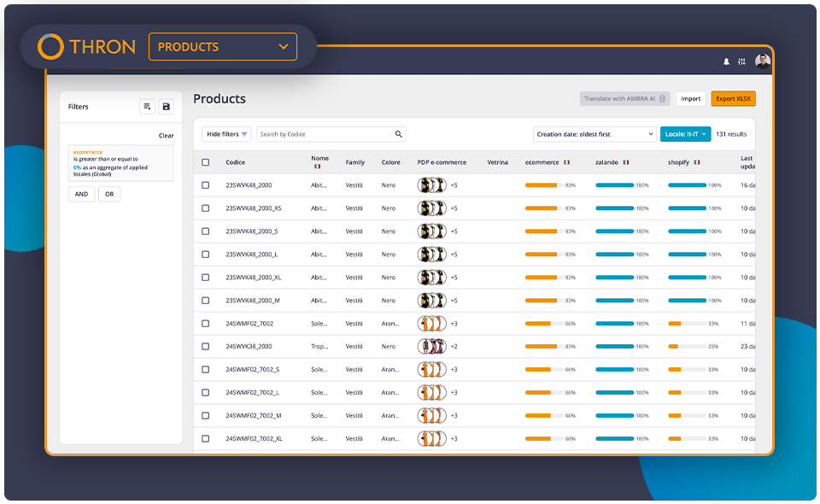This screenshot has height=504, width=820.
Task: Toggle the select-all checkbox in table header
Action: [205, 162]
